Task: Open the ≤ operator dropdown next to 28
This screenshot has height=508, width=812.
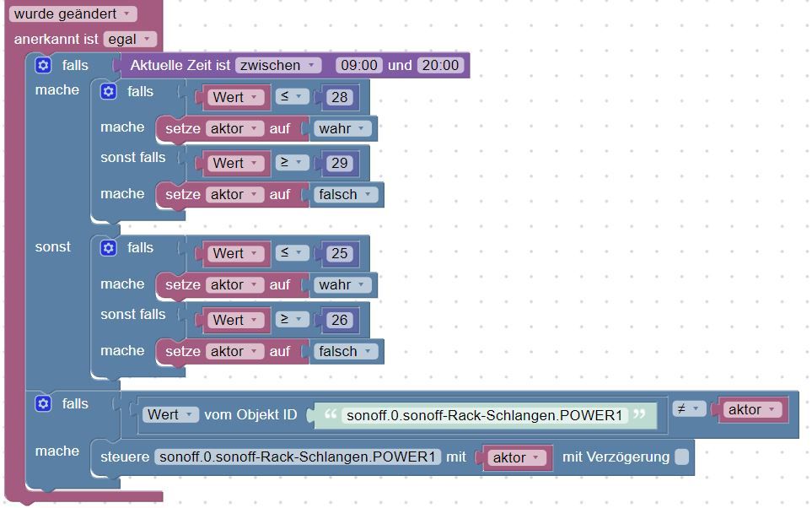Action: point(292,96)
